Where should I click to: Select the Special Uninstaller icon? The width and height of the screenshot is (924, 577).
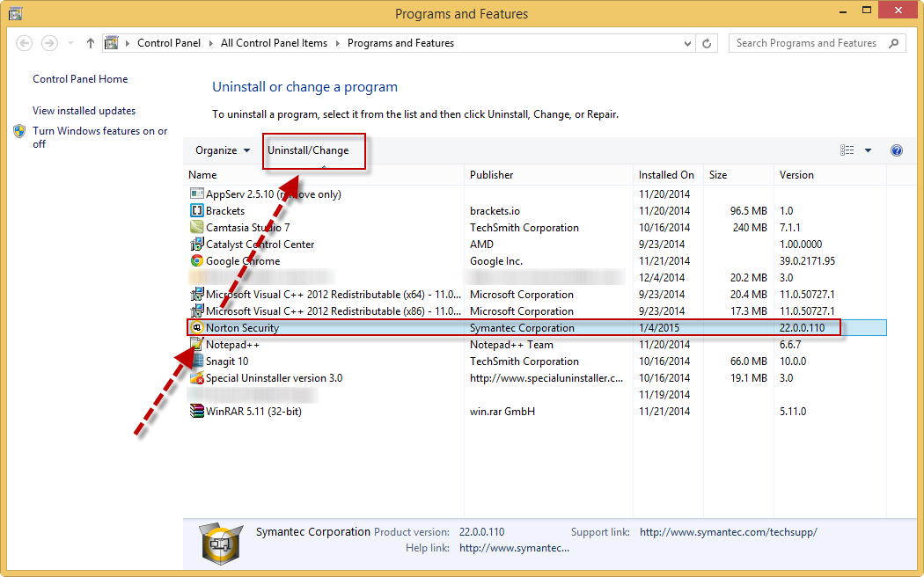(x=197, y=377)
